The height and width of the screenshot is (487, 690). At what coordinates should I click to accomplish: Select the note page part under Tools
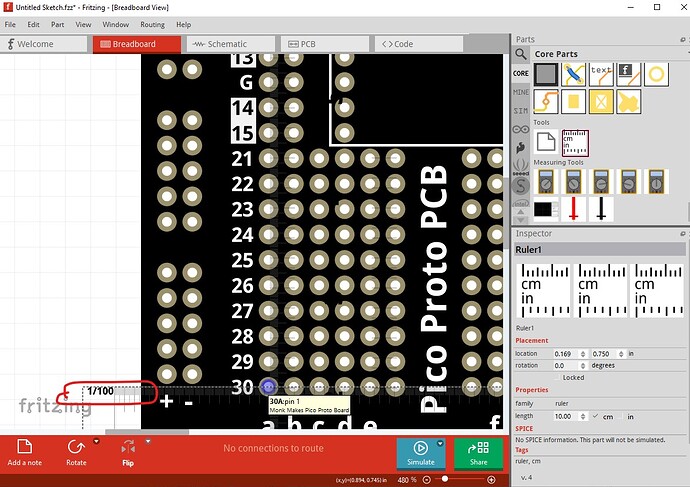click(546, 142)
